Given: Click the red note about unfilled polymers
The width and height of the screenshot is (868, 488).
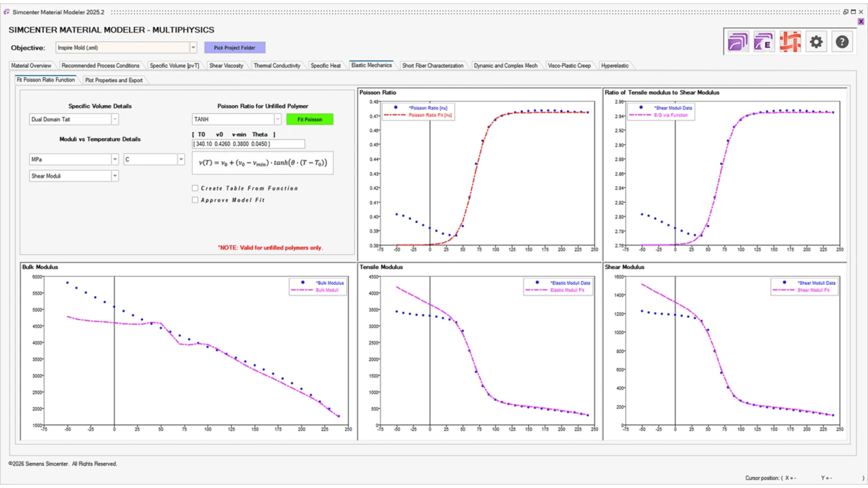Looking at the screenshot, I should point(270,248).
